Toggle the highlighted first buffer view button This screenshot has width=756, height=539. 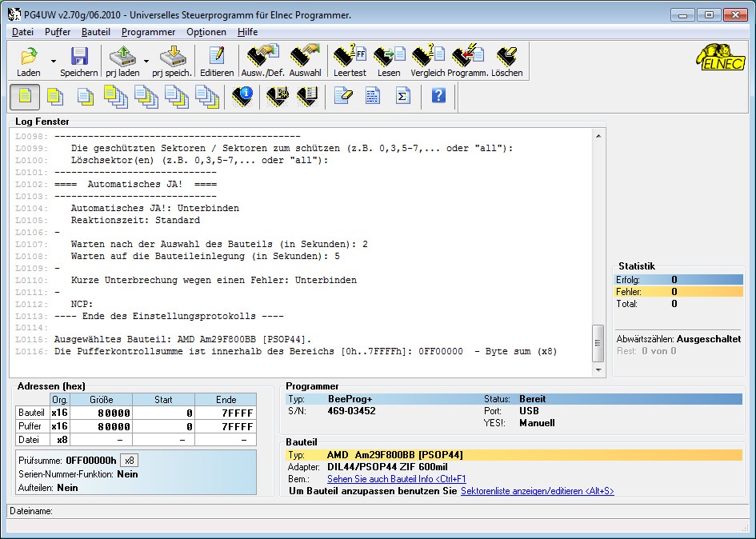click(x=24, y=96)
